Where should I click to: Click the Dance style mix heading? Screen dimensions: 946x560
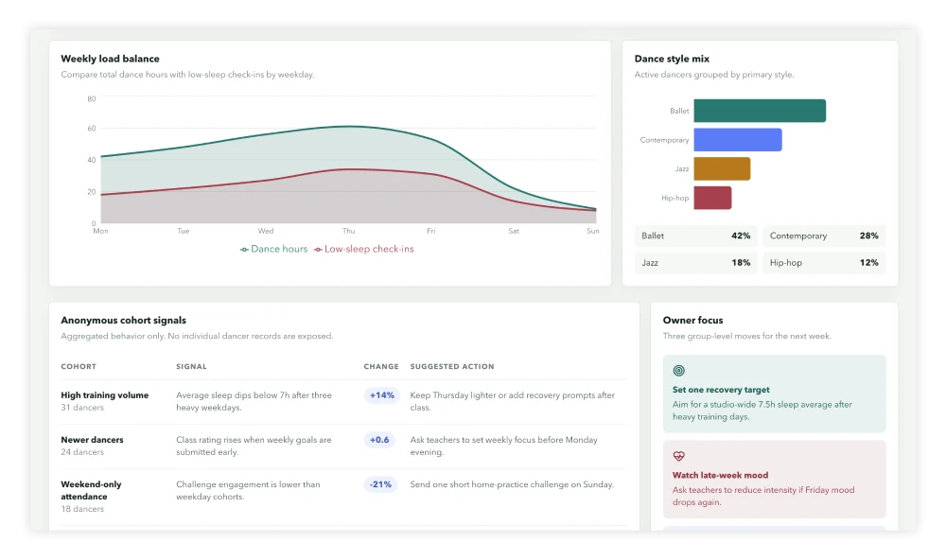click(672, 59)
